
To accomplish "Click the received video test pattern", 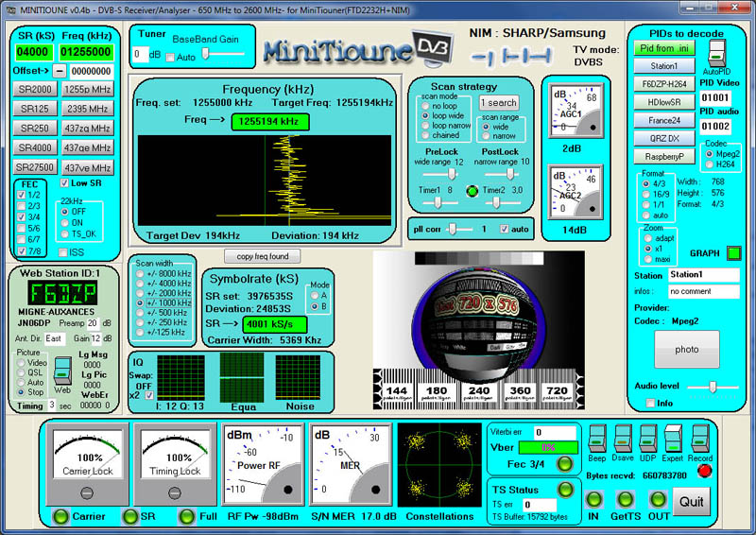I will click(x=479, y=330).
